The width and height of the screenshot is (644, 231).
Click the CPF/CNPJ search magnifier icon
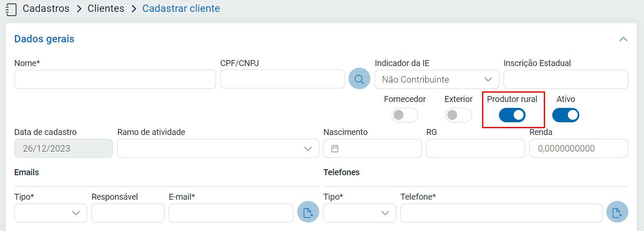point(359,79)
